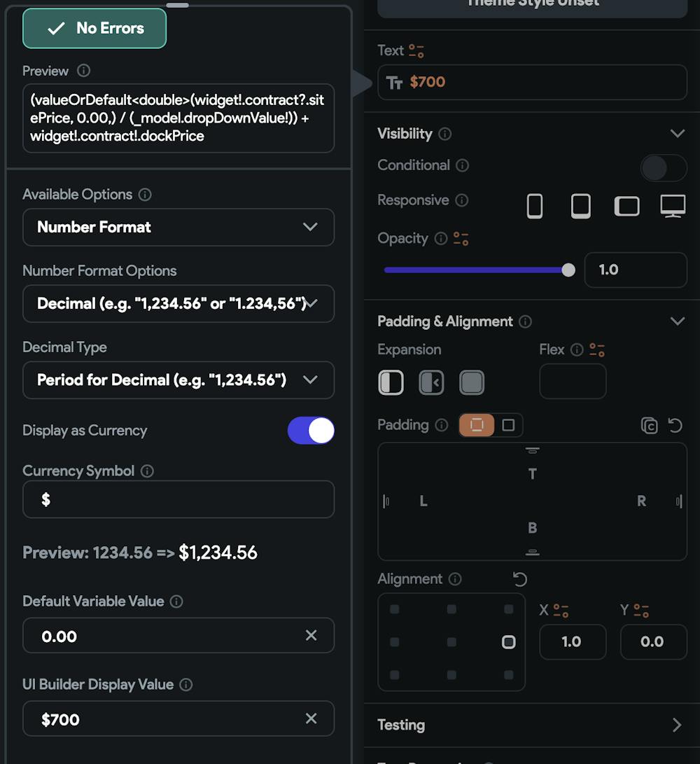Clear the UI Builder Display Value field

[x=311, y=718]
